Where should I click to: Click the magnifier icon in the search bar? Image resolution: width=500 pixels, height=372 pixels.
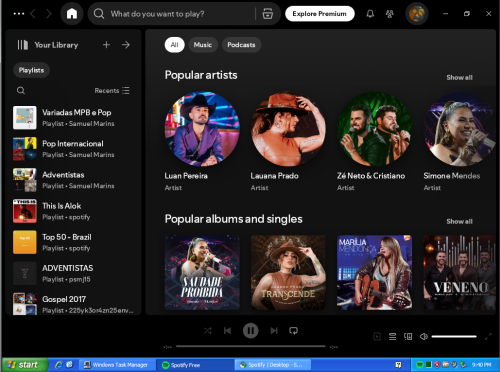pyautogui.click(x=99, y=14)
